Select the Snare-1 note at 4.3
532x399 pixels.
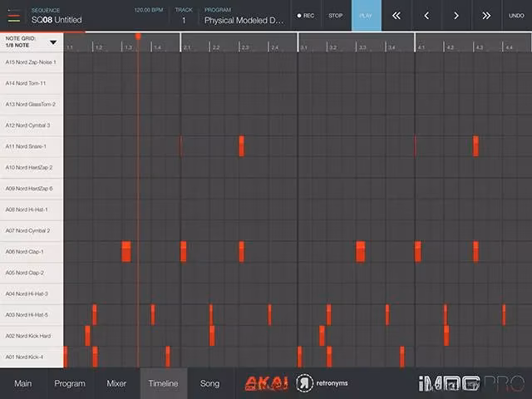[x=475, y=146]
